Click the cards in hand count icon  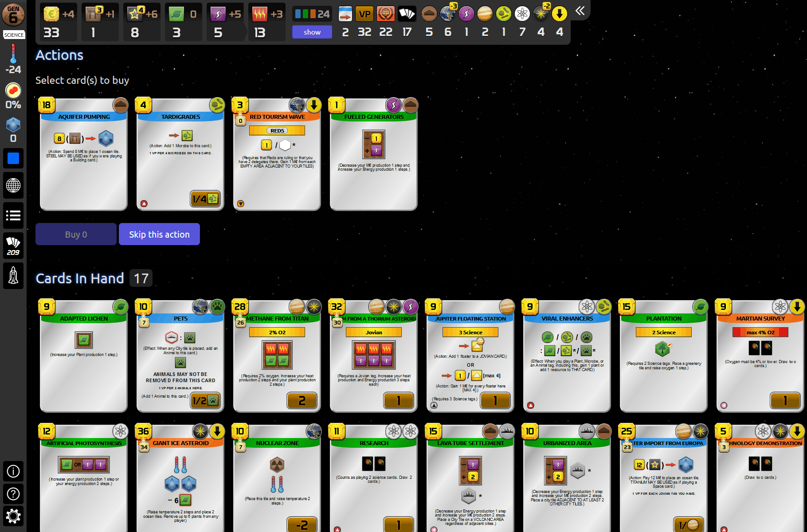407,14
